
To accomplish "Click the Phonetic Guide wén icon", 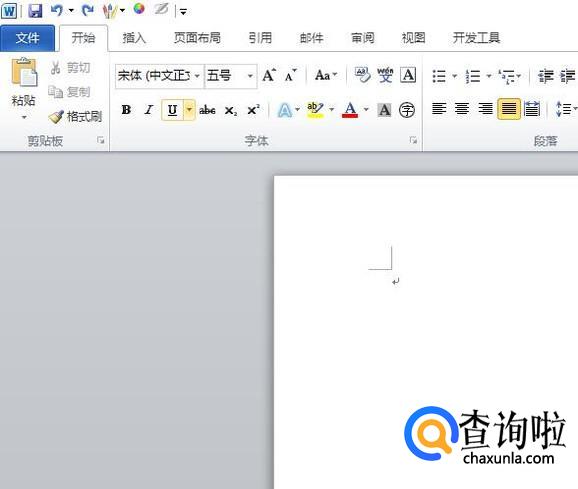I will [x=385, y=75].
